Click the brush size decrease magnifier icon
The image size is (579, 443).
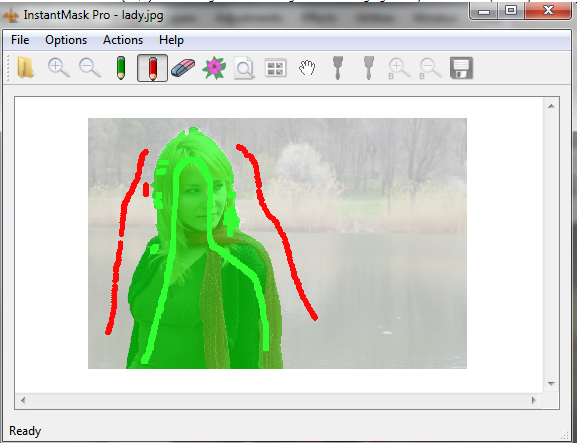pyautogui.click(x=430, y=69)
